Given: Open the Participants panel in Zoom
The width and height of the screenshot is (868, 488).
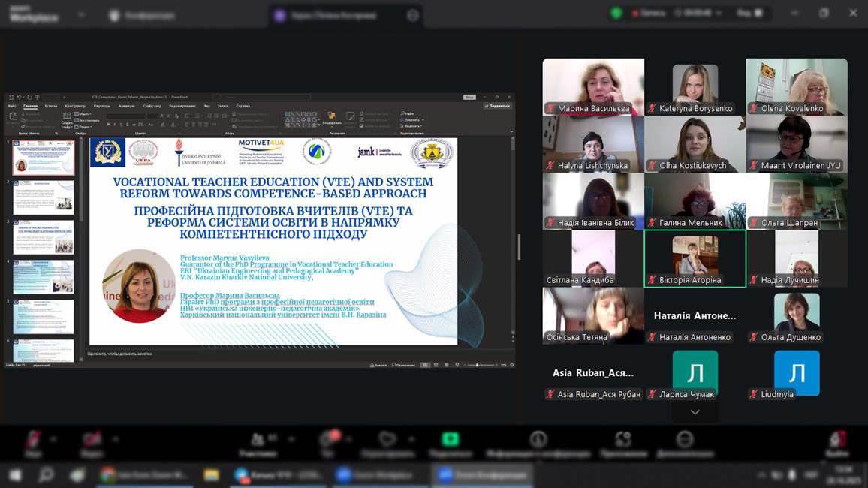Looking at the screenshot, I should [258, 440].
